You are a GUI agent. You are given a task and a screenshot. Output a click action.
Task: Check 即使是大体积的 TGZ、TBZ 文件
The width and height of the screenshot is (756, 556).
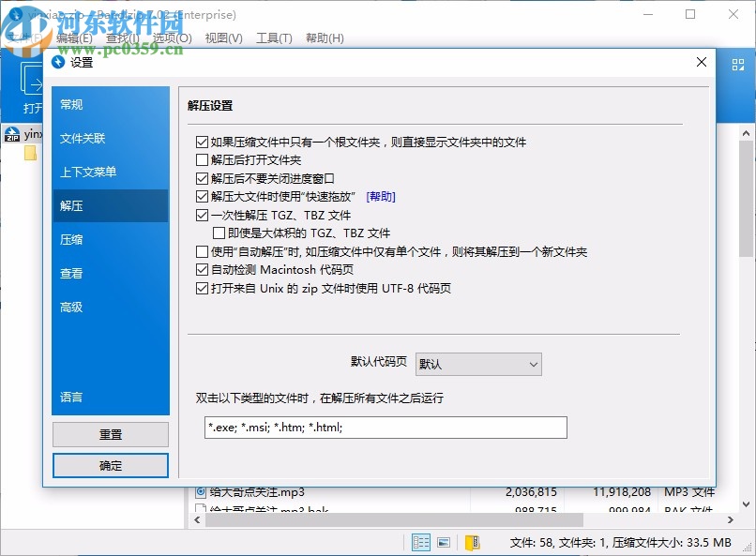pyautogui.click(x=221, y=233)
